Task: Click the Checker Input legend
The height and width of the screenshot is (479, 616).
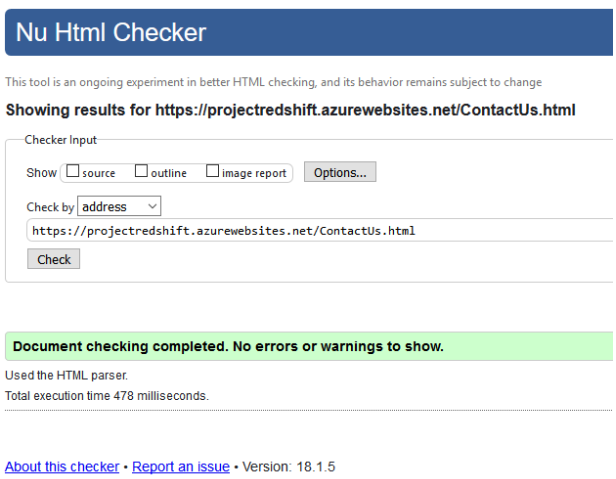Action: pos(60,140)
